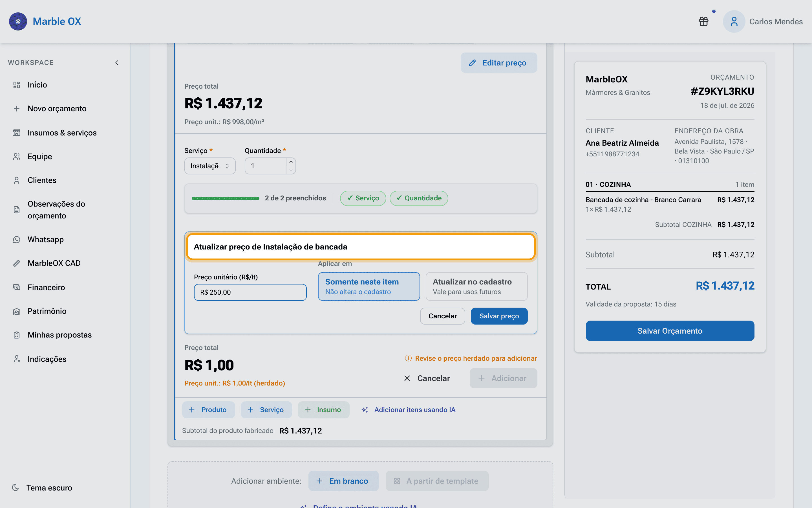Click the total value R$ 1.437,12 in blue

click(725, 286)
